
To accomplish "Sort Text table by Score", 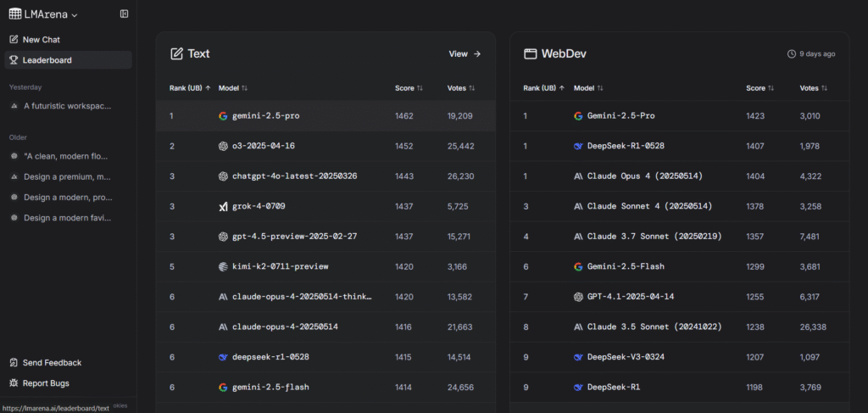I will [x=409, y=88].
